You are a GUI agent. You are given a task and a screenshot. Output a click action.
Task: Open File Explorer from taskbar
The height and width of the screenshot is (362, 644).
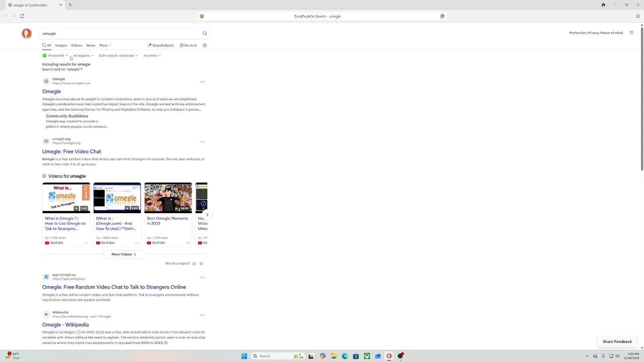tap(334, 356)
